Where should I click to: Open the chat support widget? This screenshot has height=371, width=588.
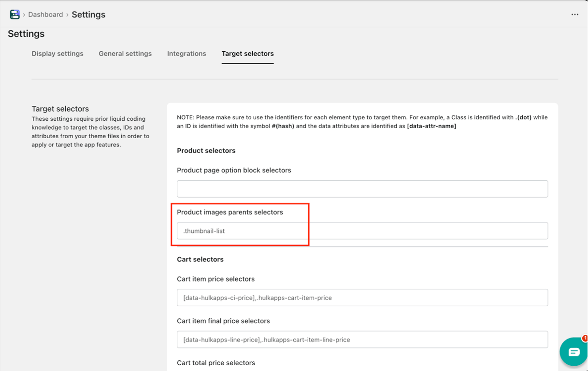point(574,352)
